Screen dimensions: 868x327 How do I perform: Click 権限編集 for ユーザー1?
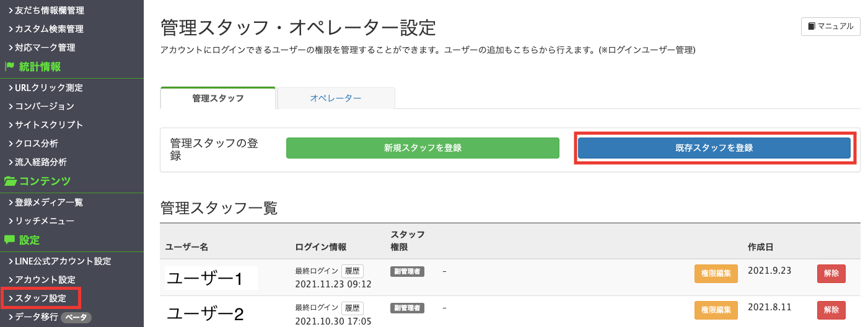point(716,274)
